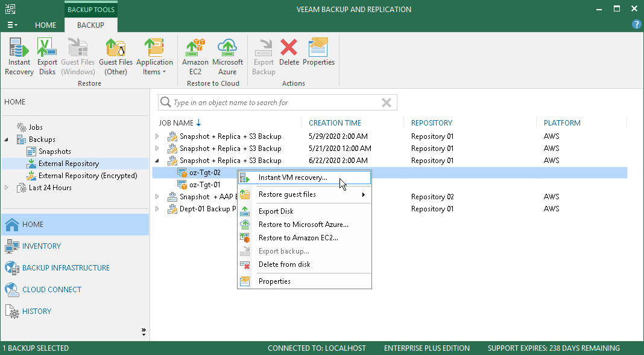This screenshot has height=355, width=644.
Task: Select Jobs in the navigation tree
Action: tap(36, 127)
